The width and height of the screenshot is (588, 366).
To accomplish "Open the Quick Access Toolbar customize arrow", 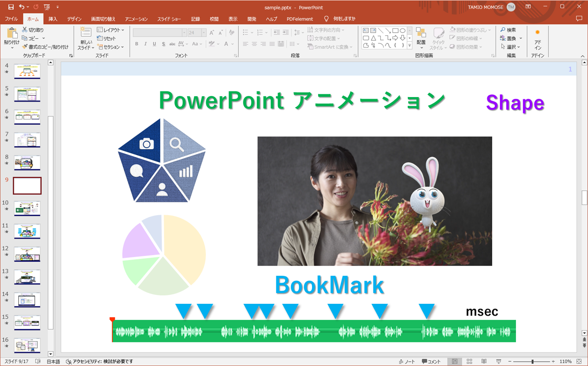I will [x=58, y=7].
